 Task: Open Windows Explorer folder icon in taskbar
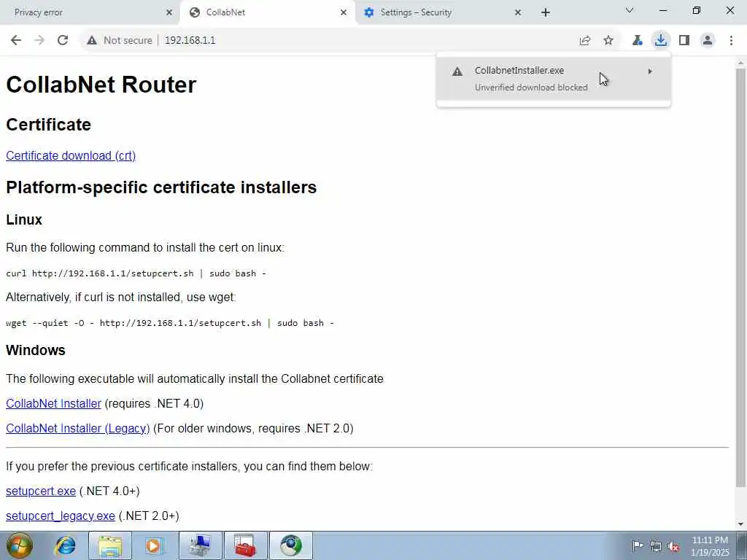tap(110, 545)
